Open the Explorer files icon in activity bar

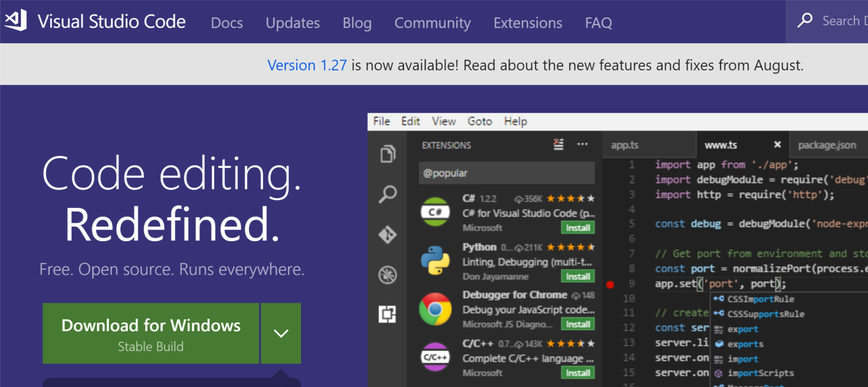pos(388,154)
